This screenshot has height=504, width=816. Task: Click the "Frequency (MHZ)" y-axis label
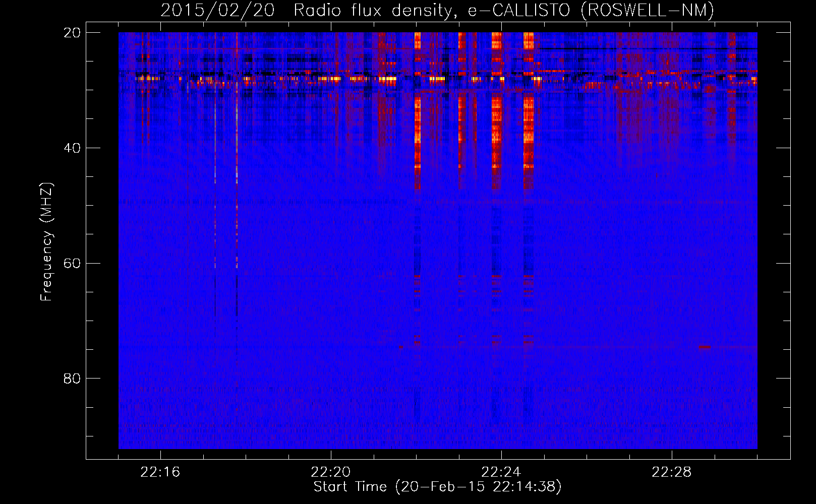coord(46,241)
